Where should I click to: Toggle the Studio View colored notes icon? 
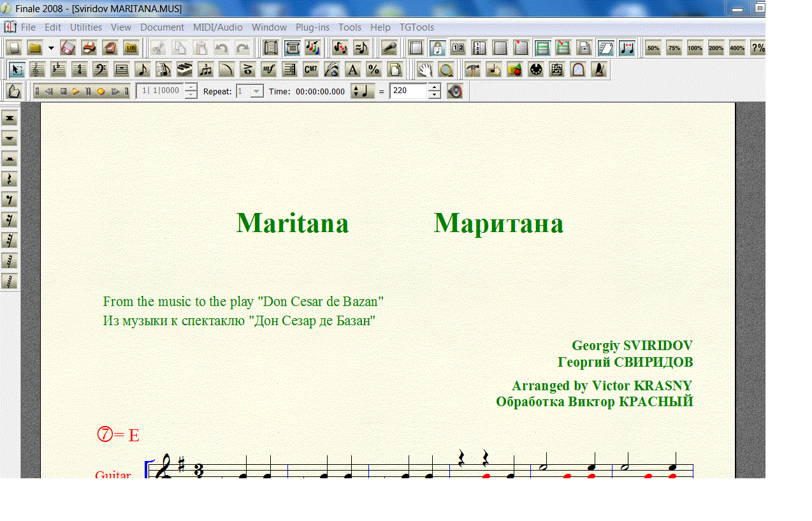click(312, 48)
